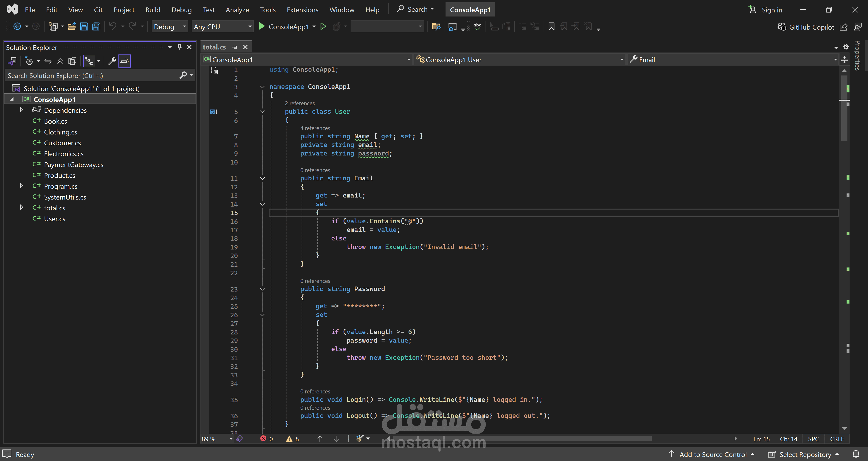868x461 pixels.
Task: Collapse the ConsoleApp1 project node
Action: tap(12, 99)
